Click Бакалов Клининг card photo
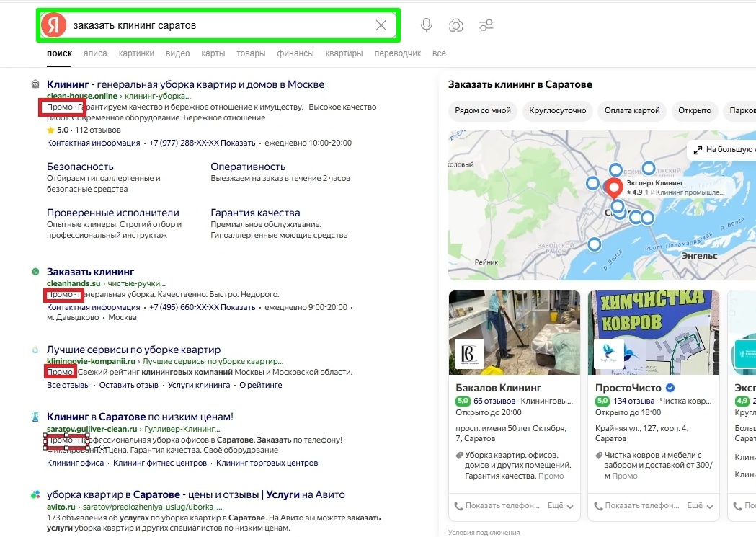 (515, 332)
